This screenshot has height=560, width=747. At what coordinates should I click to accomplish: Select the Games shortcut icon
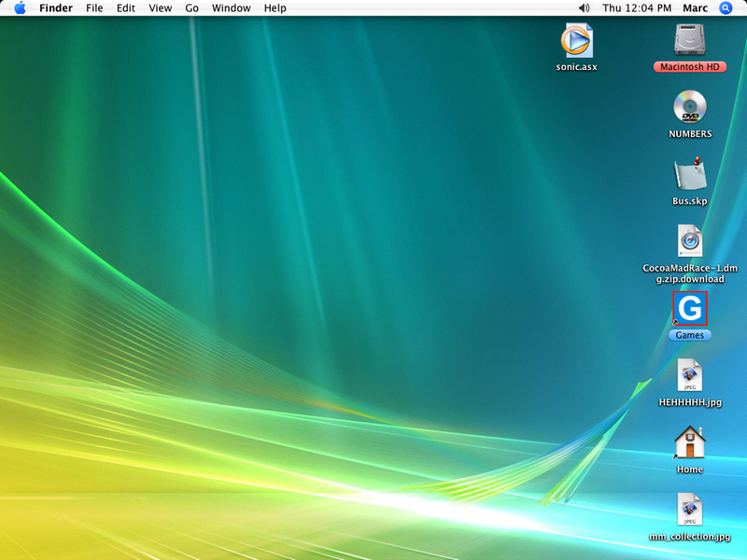[690, 309]
